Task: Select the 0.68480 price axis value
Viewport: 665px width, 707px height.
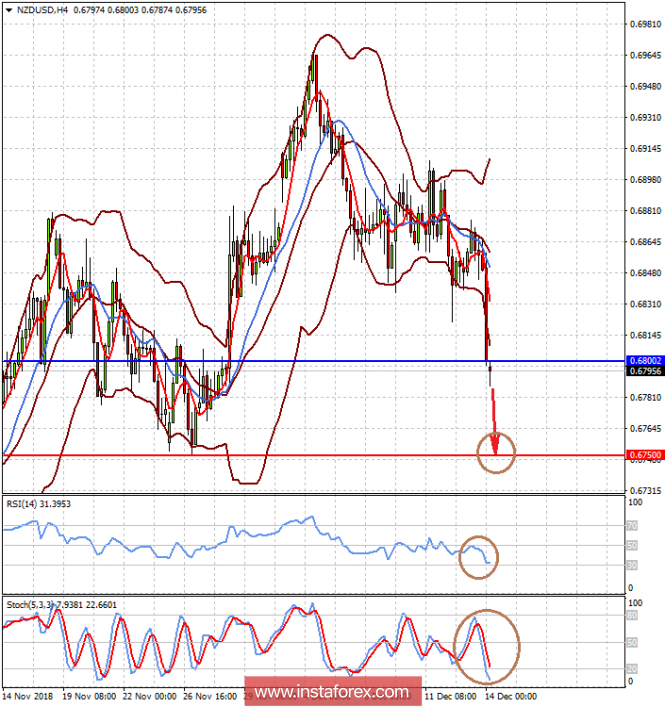Action: 646,273
